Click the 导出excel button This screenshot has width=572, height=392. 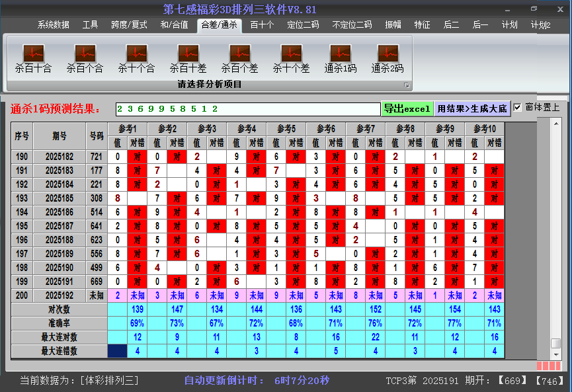(x=407, y=108)
